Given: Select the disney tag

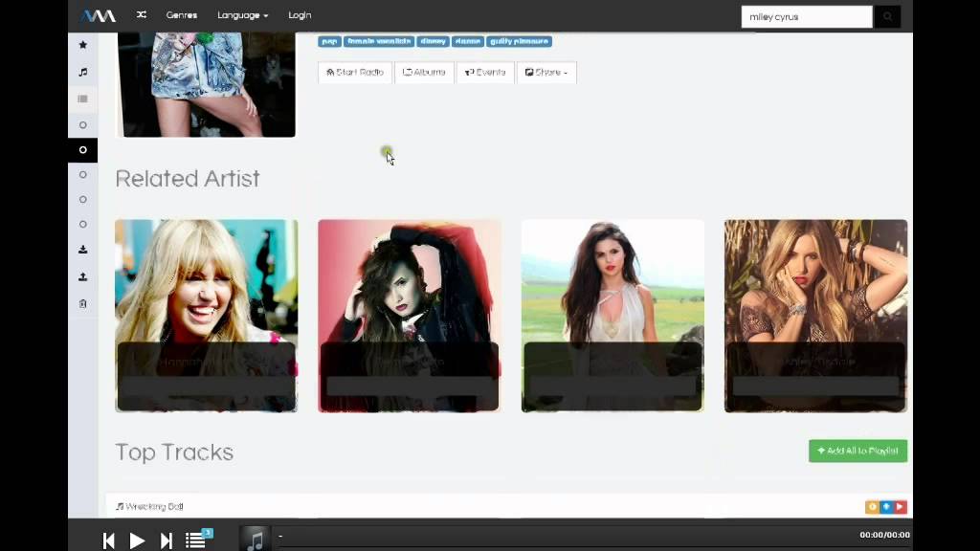Looking at the screenshot, I should pyautogui.click(x=434, y=42).
